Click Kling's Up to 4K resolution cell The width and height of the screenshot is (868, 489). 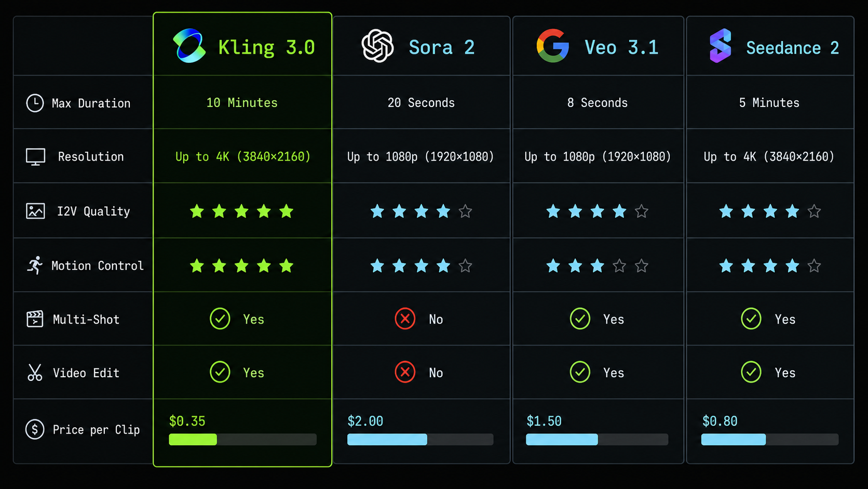243,157
